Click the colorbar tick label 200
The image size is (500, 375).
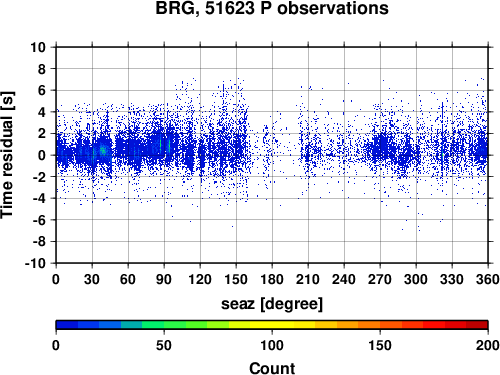point(487,345)
